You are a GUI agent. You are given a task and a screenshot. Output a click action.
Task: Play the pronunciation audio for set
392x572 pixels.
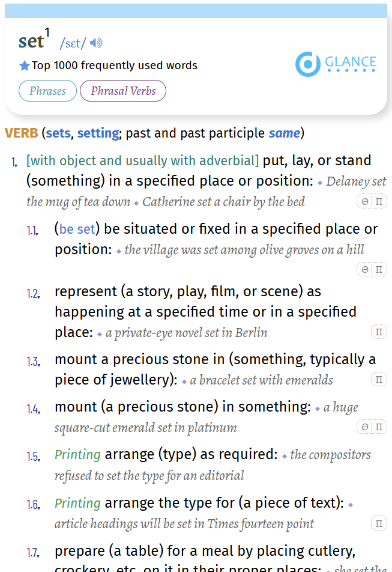coord(97,43)
